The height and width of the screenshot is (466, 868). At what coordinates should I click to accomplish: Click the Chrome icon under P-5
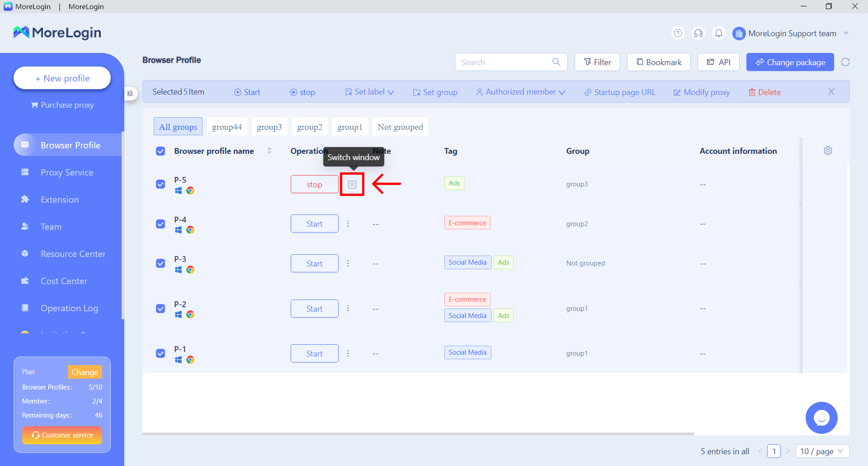coord(190,190)
